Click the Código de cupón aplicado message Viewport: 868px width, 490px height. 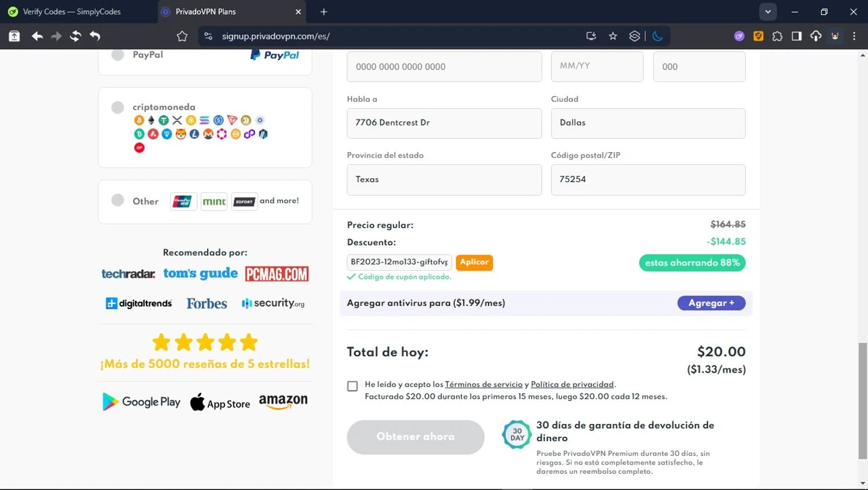click(399, 277)
